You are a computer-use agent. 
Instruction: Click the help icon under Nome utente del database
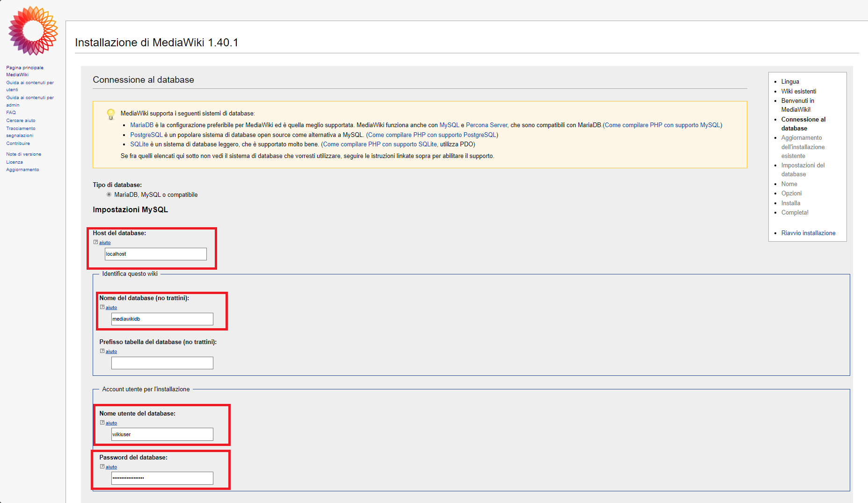[102, 423]
